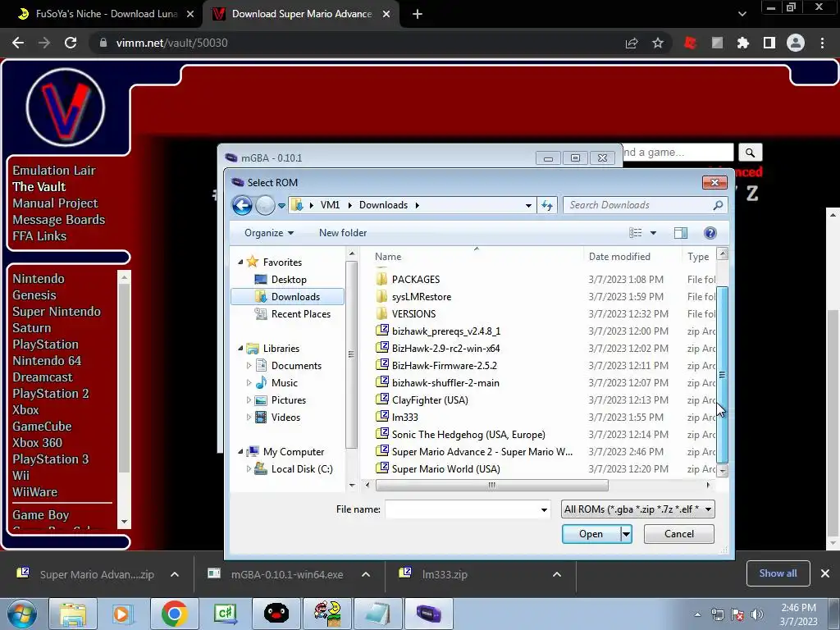Screen dimensions: 840x630
Task: Open Super Mario Advan zip download menu
Action: [x=175, y=574]
